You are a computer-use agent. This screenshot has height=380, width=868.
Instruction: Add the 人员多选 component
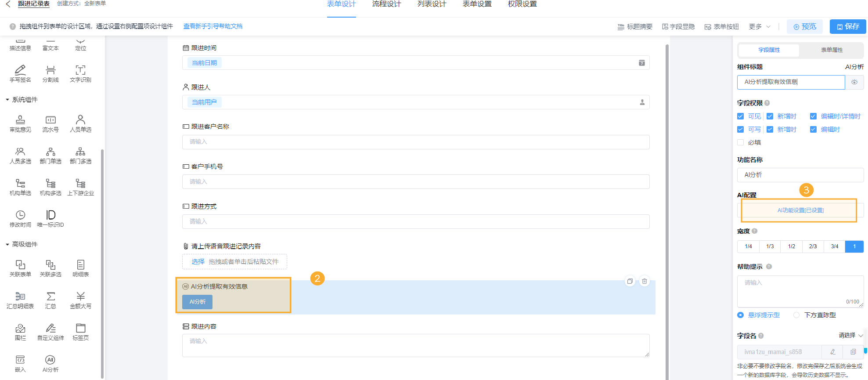coord(20,156)
